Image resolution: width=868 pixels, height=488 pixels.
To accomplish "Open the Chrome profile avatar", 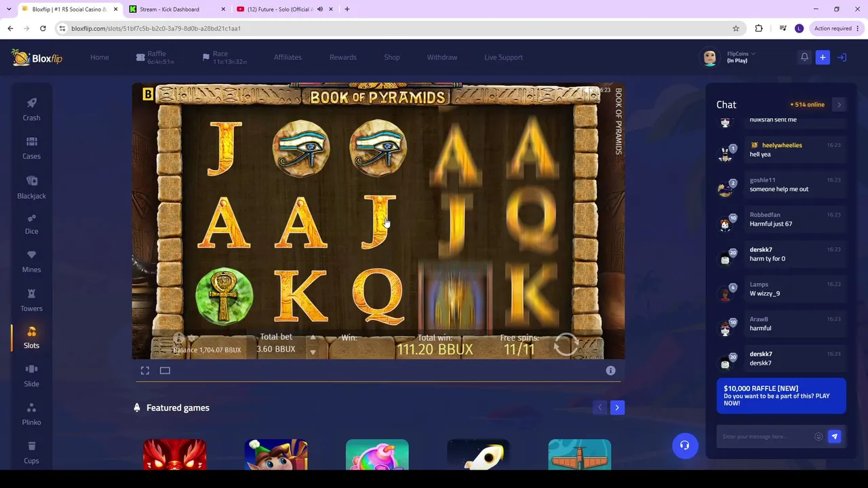I will point(799,28).
